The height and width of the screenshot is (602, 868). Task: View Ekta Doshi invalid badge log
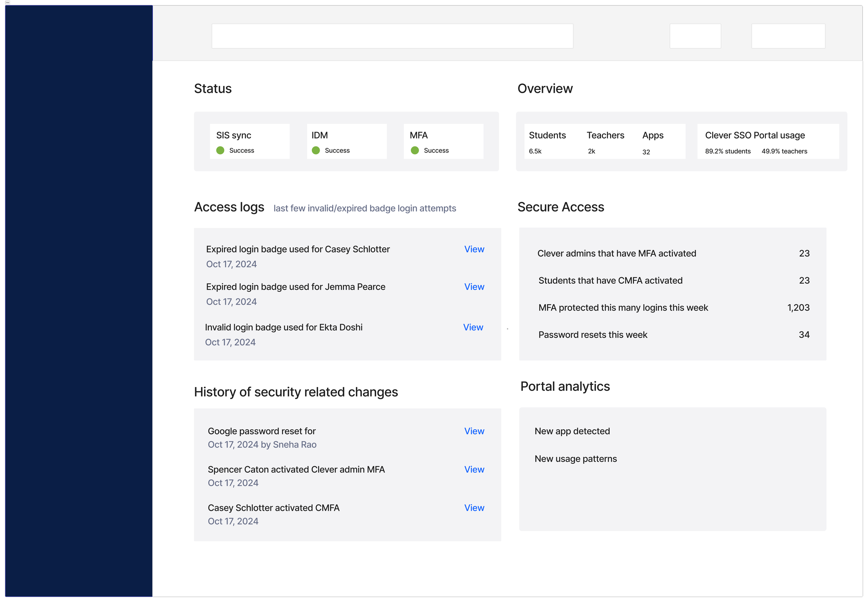click(x=473, y=328)
